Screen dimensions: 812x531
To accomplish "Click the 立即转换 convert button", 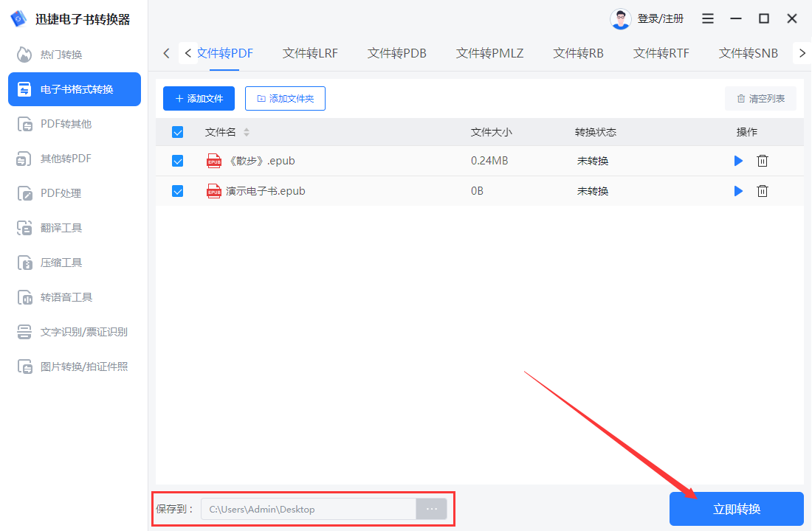I will point(735,508).
